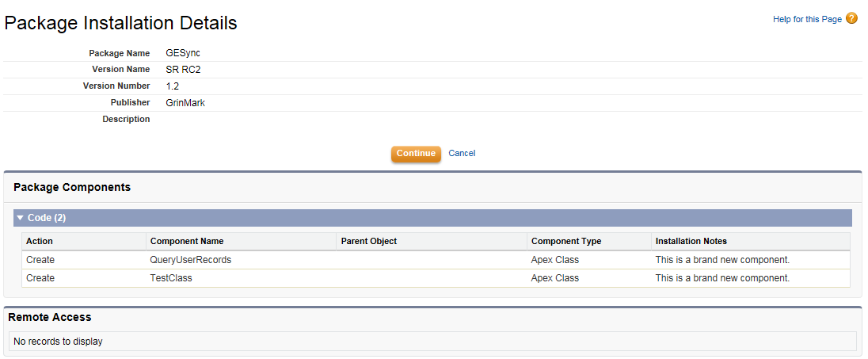Click Create in the QueryUserRecords row
Viewport: 868px width, 359px height.
[40, 260]
